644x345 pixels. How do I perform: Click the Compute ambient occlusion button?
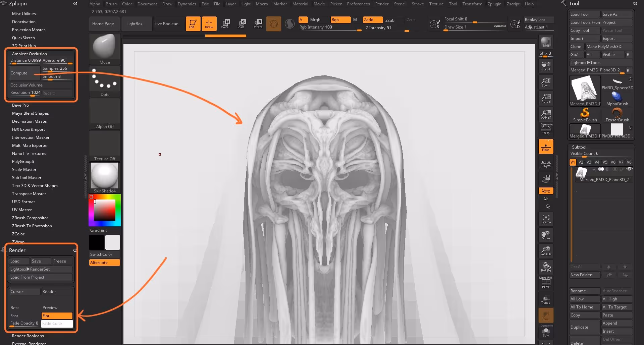[24, 73]
